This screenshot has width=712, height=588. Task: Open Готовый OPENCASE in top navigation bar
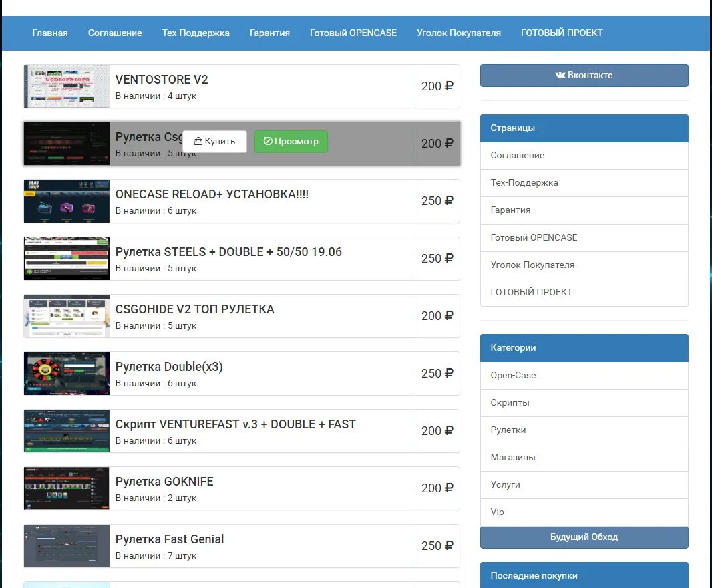(353, 33)
